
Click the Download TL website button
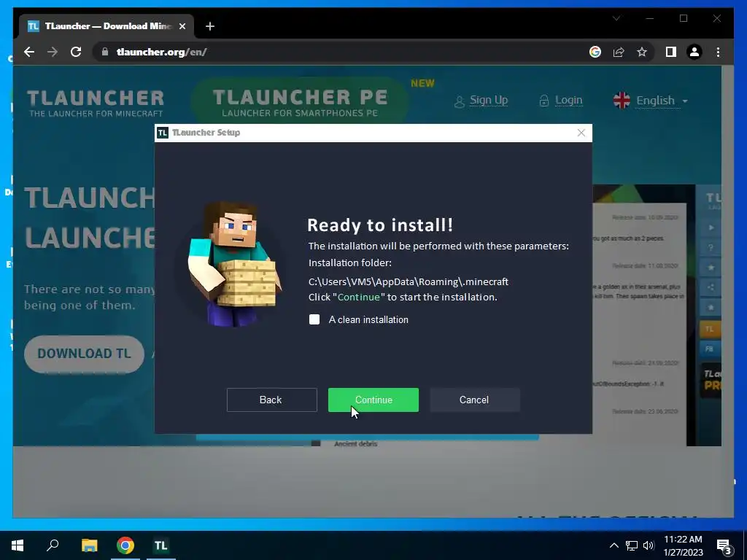point(84,354)
